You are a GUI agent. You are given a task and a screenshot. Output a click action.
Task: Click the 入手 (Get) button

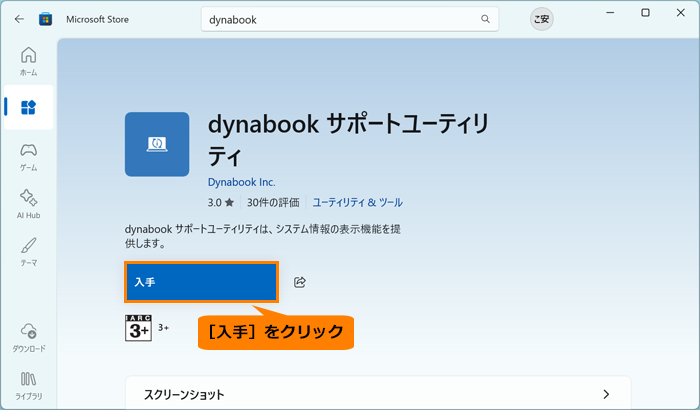[200, 283]
